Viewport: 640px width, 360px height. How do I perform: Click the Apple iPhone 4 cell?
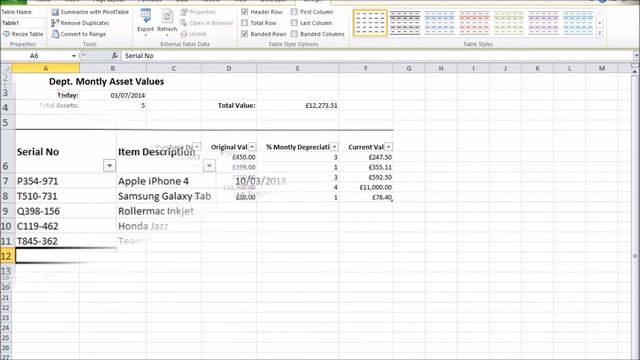tap(166, 181)
